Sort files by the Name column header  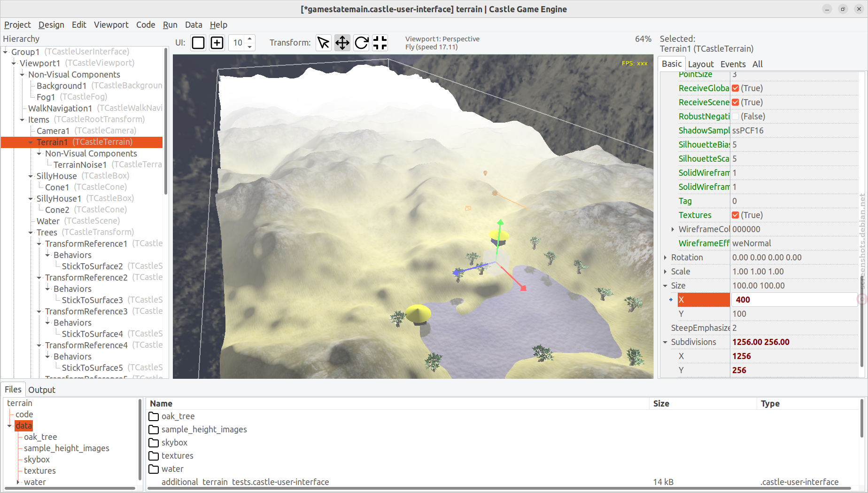point(397,404)
